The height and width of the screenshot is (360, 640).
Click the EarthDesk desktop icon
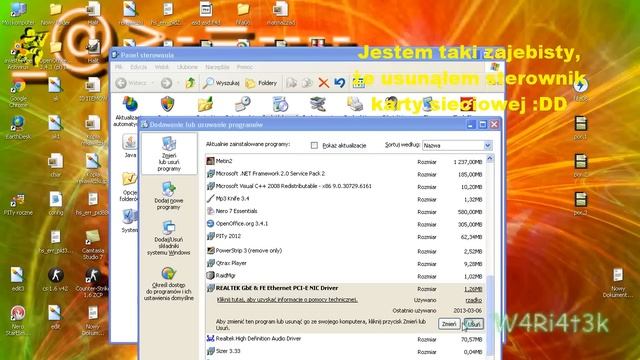[x=18, y=127]
